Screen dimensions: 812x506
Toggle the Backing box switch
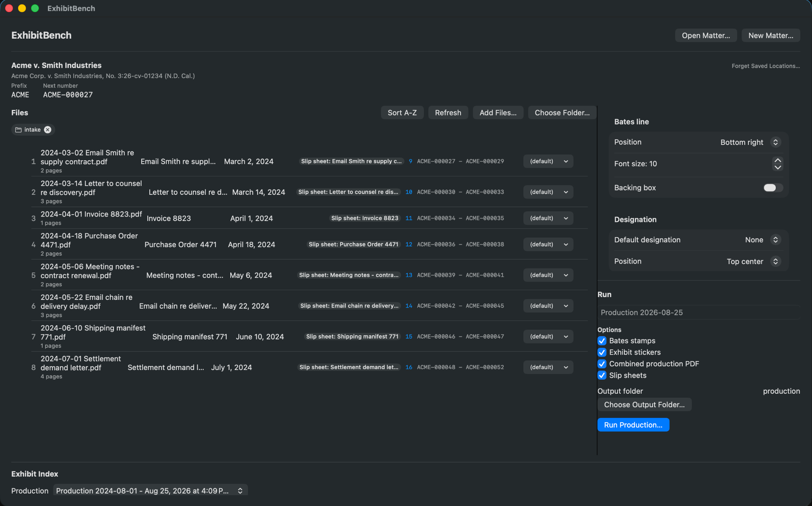(773, 188)
